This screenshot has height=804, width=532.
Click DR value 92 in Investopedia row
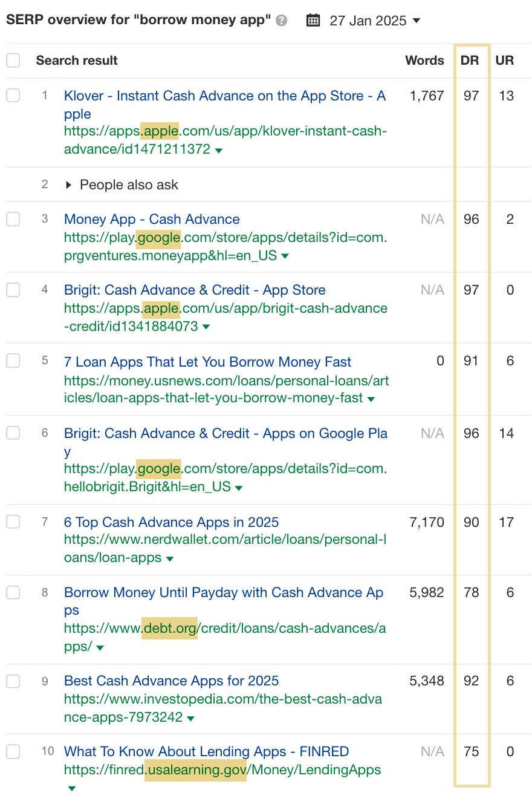471,681
